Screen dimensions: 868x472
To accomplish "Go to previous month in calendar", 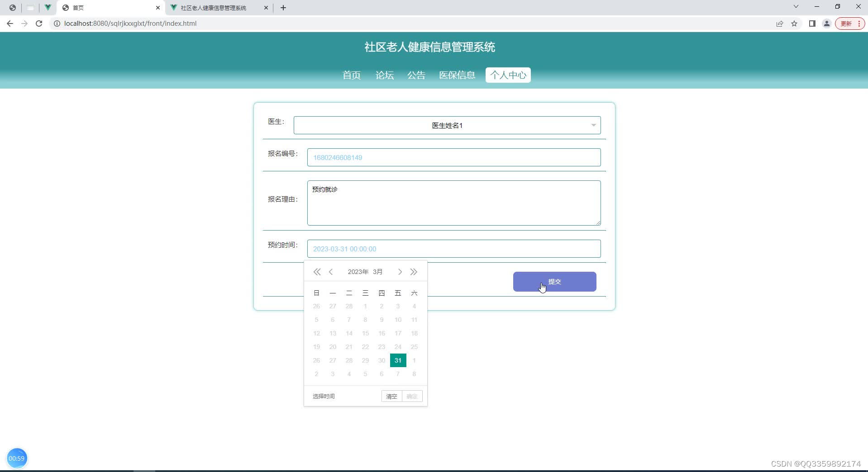I will click(331, 272).
